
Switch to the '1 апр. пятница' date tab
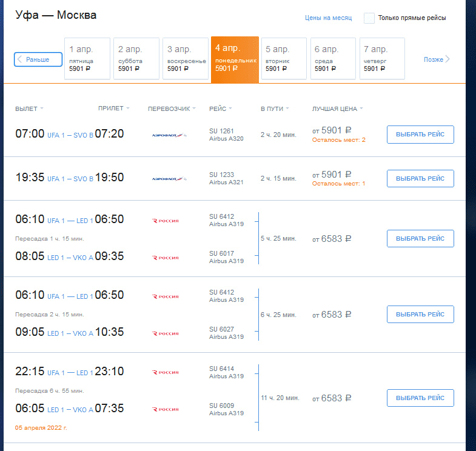point(87,58)
